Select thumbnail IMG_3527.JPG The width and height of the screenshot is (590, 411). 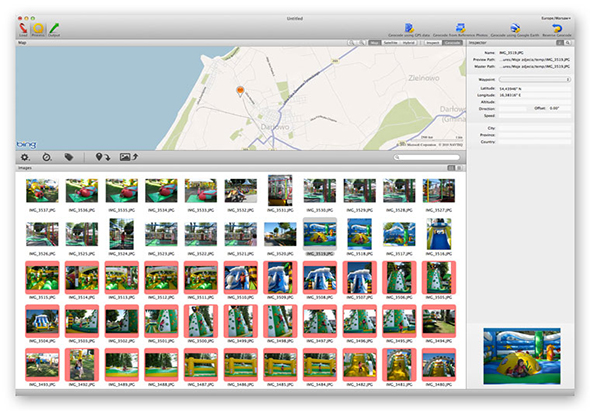coord(439,191)
